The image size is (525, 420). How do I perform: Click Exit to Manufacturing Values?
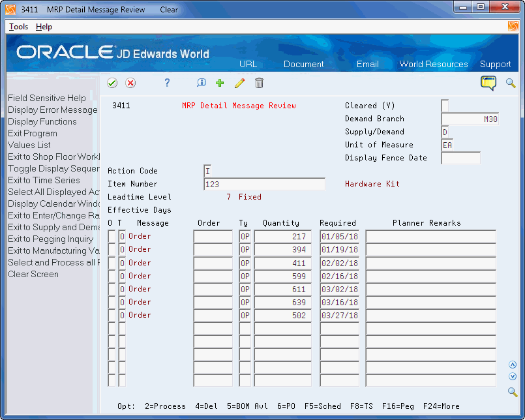(x=53, y=250)
